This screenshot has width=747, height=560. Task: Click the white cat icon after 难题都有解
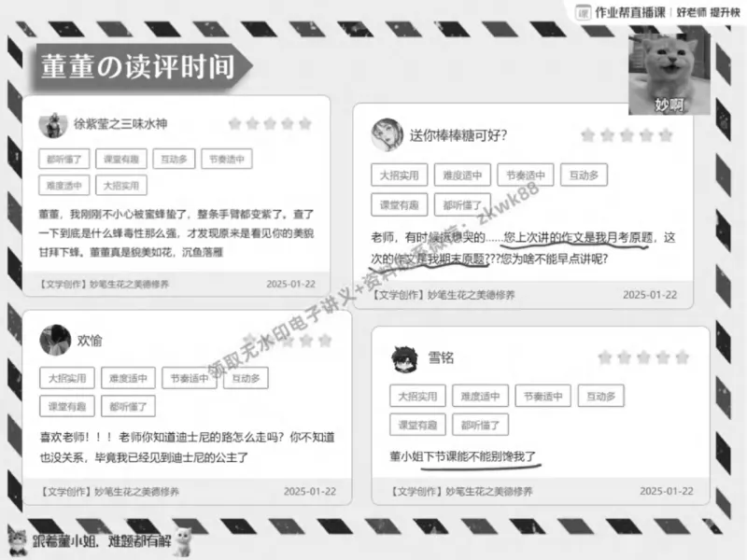pyautogui.click(x=182, y=541)
